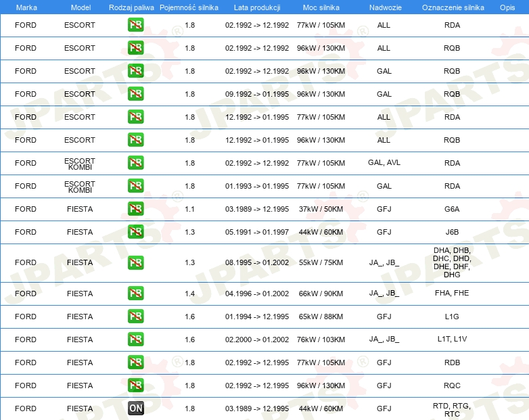Click the Oznaczenie silnika column header
529x420 pixels.
point(453,7)
